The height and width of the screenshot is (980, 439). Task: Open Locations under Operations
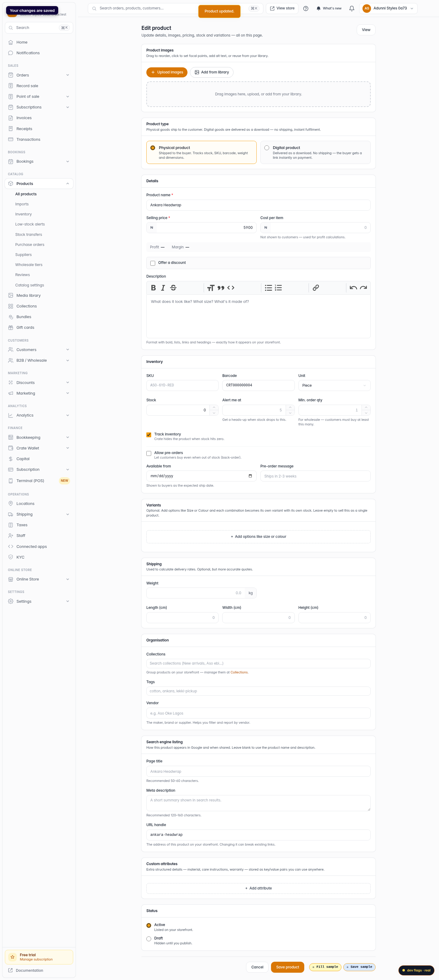(39, 503)
